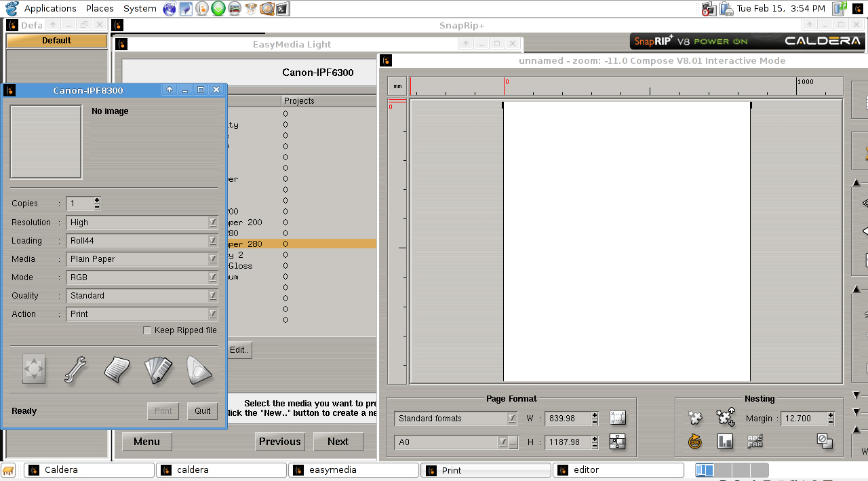Launch the Caldera round launcher in top panel
The height and width of the screenshot is (481, 868).
202,8
